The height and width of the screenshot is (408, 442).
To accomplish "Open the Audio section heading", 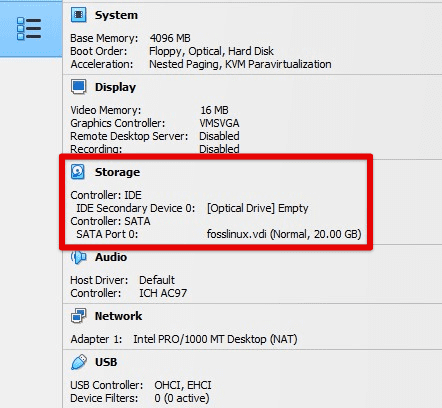I will (x=111, y=257).
